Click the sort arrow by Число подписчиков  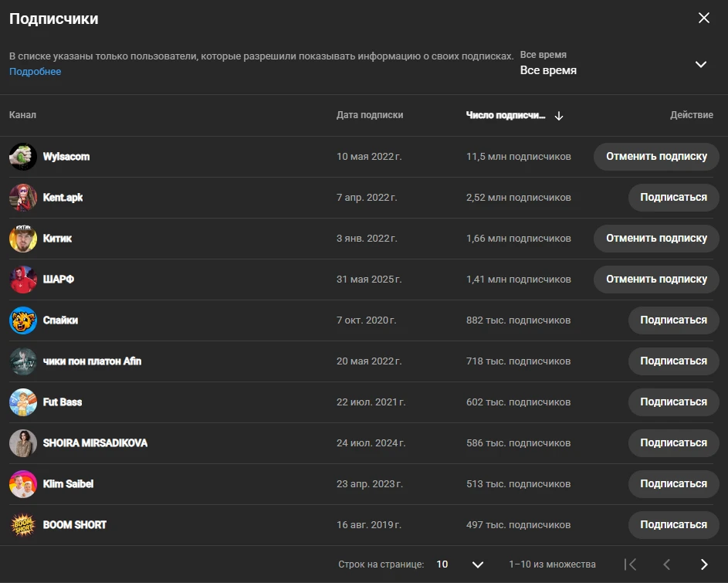pos(559,116)
